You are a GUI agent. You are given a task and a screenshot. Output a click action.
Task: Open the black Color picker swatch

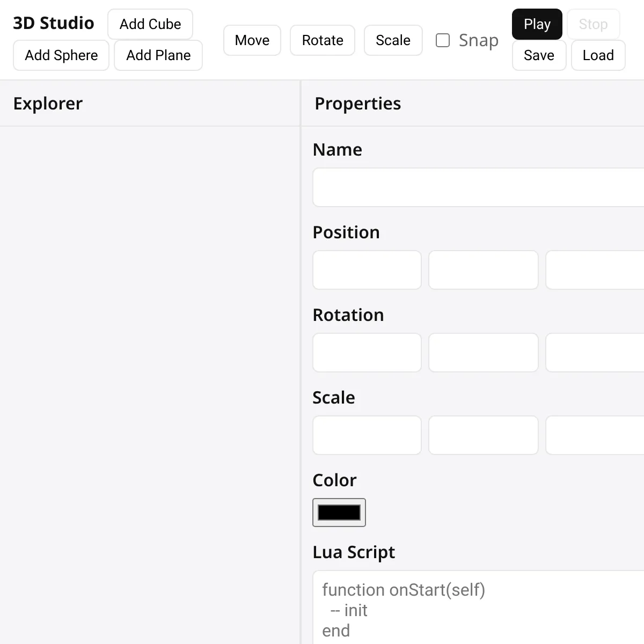(339, 513)
